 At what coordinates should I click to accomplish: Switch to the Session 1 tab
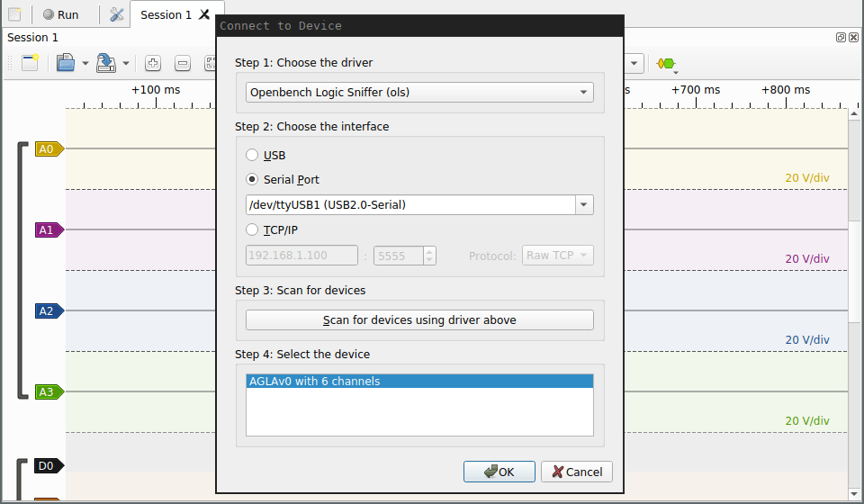[x=166, y=15]
